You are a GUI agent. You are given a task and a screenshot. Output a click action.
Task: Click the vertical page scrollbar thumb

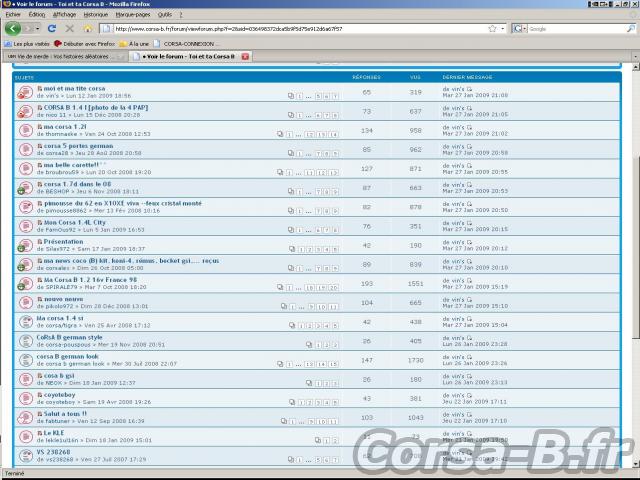coord(636,245)
